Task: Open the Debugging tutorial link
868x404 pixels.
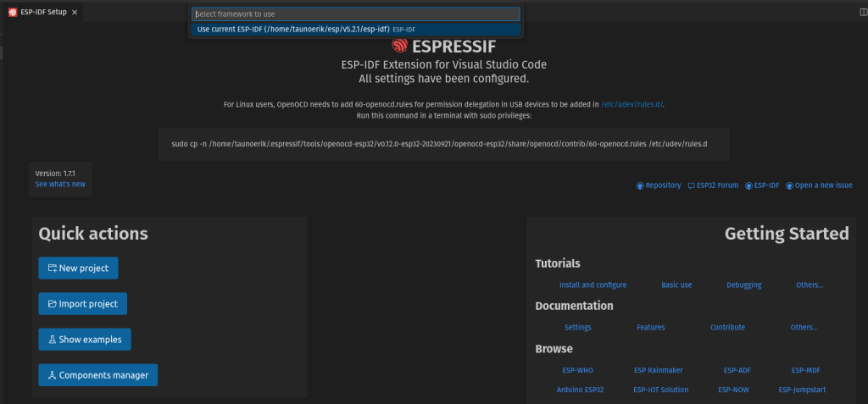Action: click(743, 285)
